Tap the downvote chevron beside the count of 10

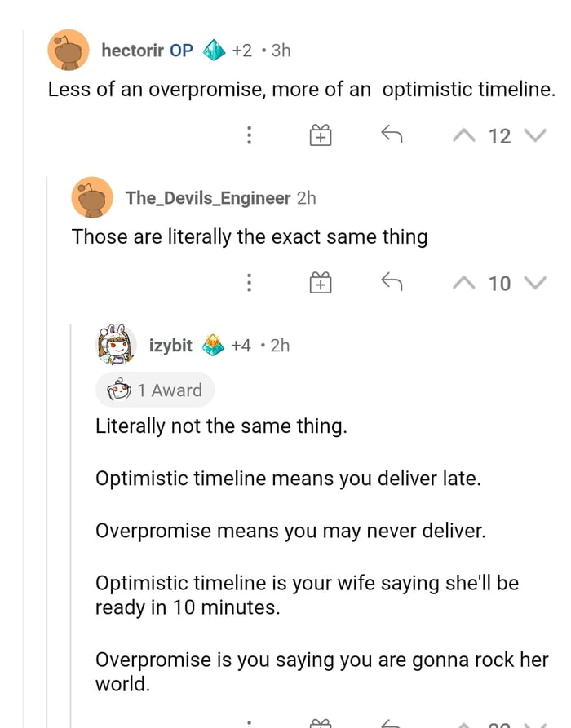[536, 283]
